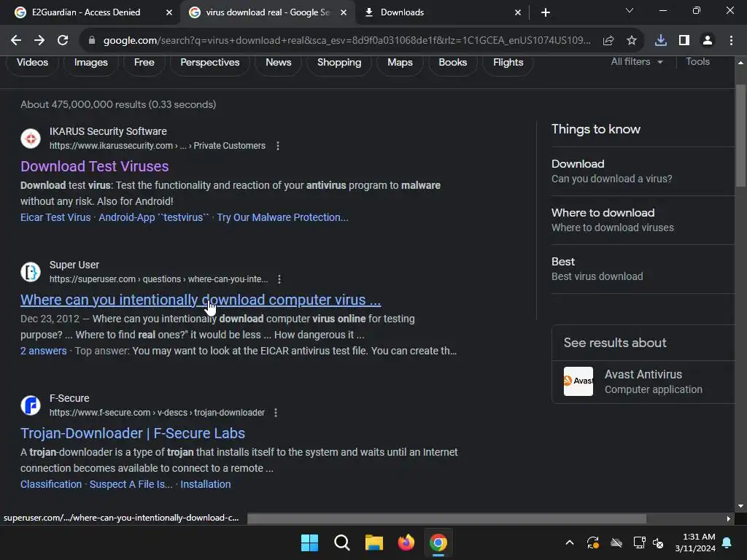747x560 pixels.
Task: Open the Installation sitelink
Action: pos(205,484)
